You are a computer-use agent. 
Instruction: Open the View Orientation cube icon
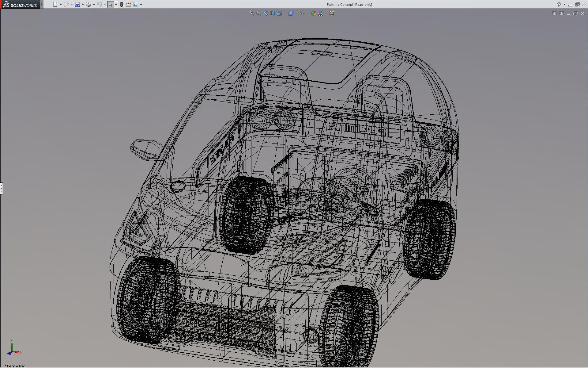point(280,13)
